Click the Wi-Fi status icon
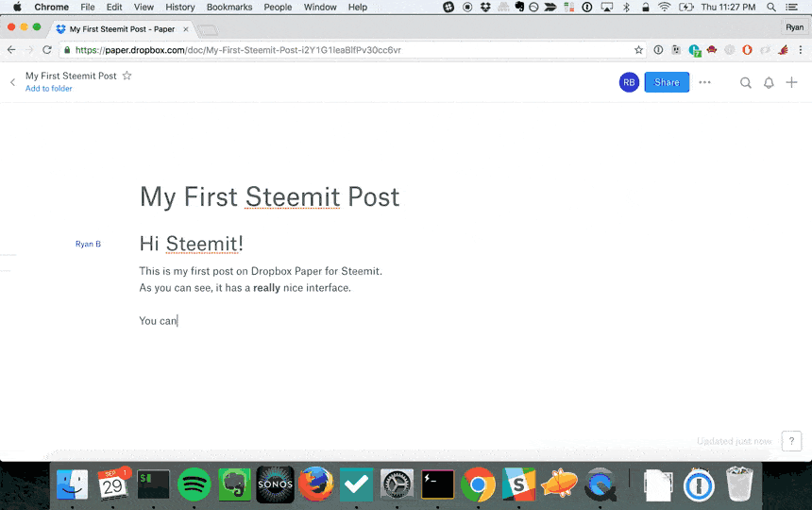This screenshot has height=510, width=812. click(664, 8)
